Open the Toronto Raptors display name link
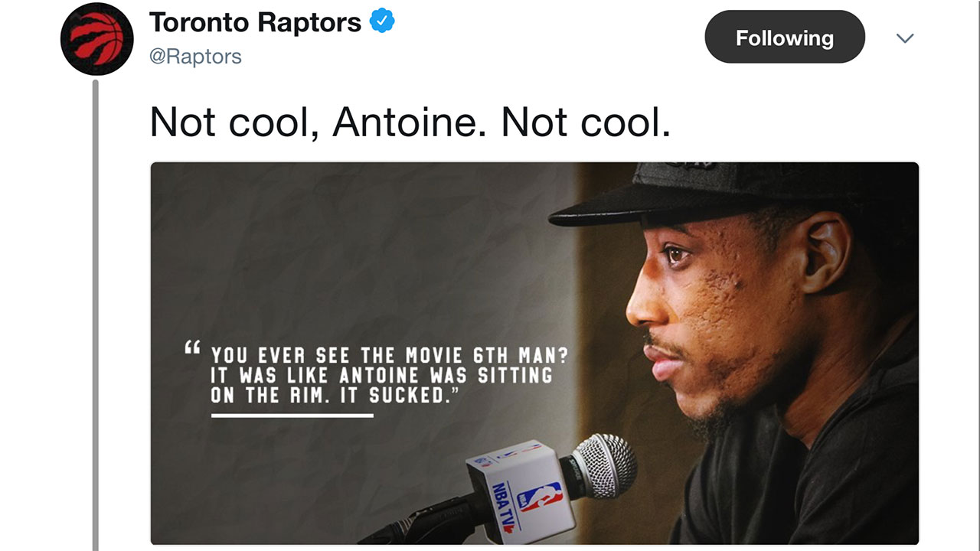The image size is (980, 551). (x=255, y=22)
